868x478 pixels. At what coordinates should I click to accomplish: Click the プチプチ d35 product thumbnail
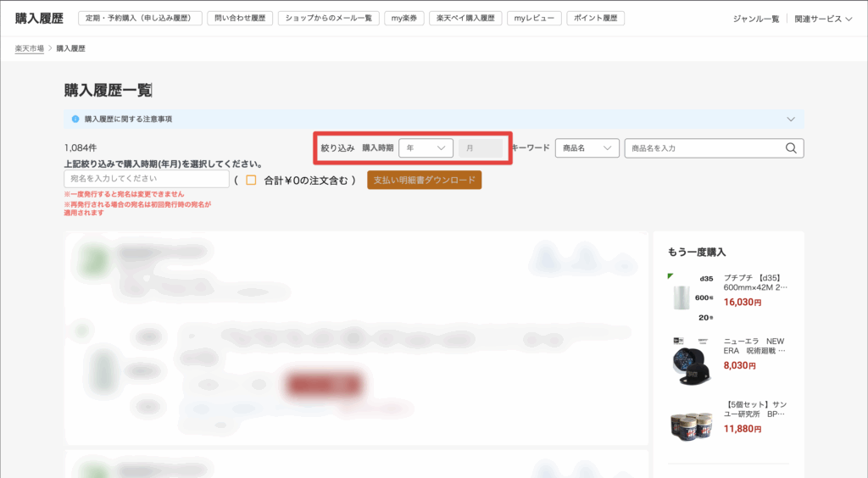(x=692, y=297)
